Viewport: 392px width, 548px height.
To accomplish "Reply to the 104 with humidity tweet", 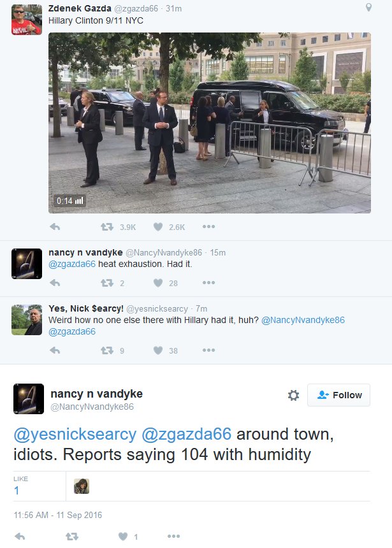I will pyautogui.click(x=20, y=536).
